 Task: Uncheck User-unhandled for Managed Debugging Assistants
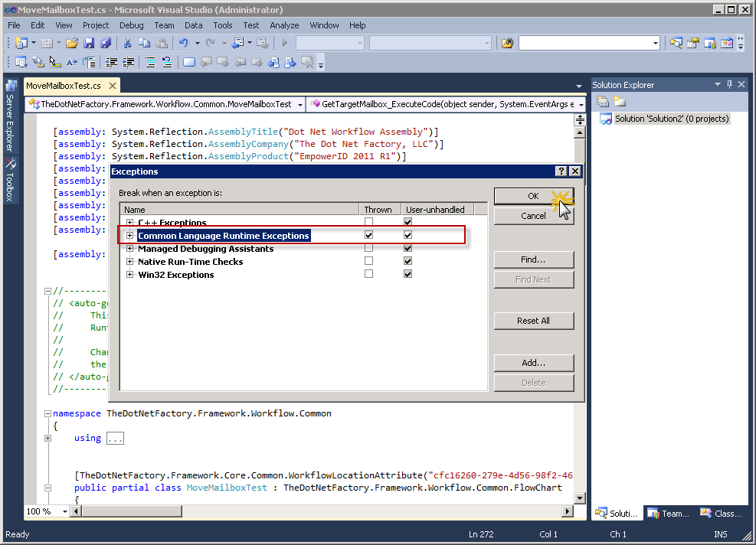pos(408,248)
